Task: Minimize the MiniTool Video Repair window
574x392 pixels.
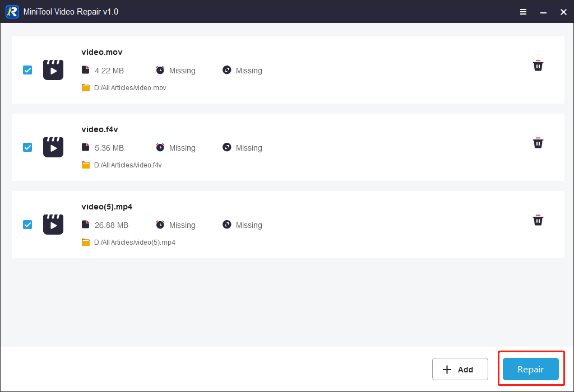Action: [543, 12]
